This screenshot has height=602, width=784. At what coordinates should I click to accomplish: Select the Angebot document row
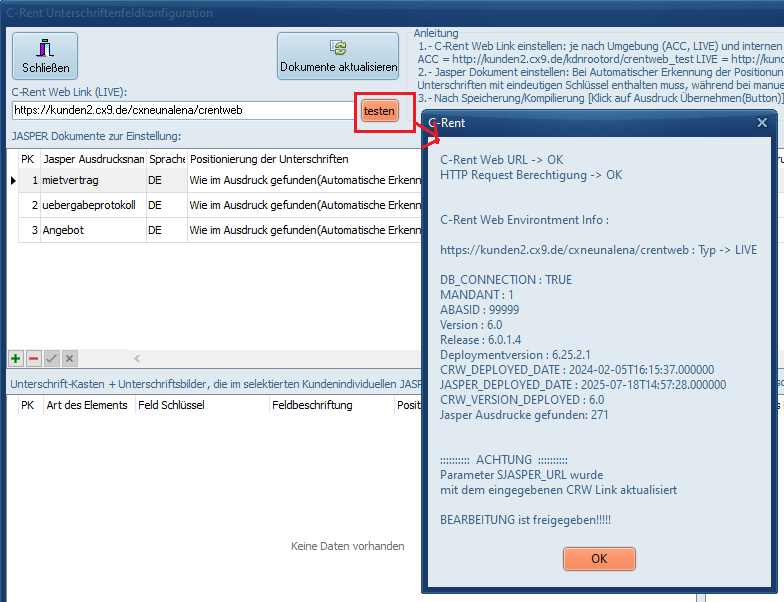[x=93, y=230]
